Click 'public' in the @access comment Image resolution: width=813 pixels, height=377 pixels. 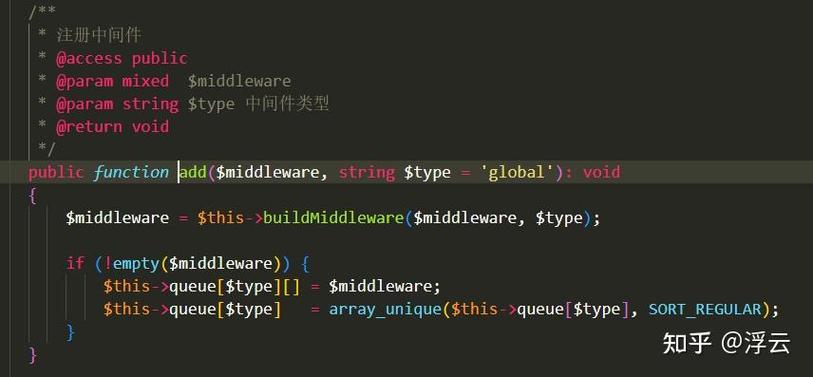(159, 58)
